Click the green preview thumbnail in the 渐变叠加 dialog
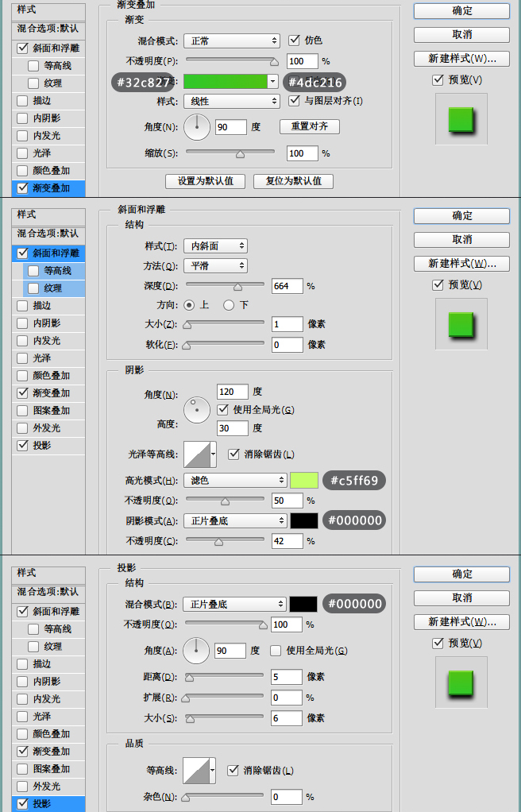Image resolution: width=521 pixels, height=812 pixels. pyautogui.click(x=461, y=120)
